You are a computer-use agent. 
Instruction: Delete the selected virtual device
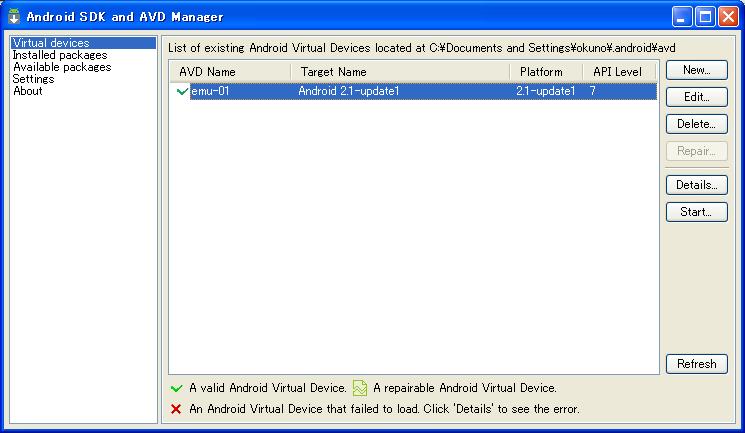click(697, 124)
